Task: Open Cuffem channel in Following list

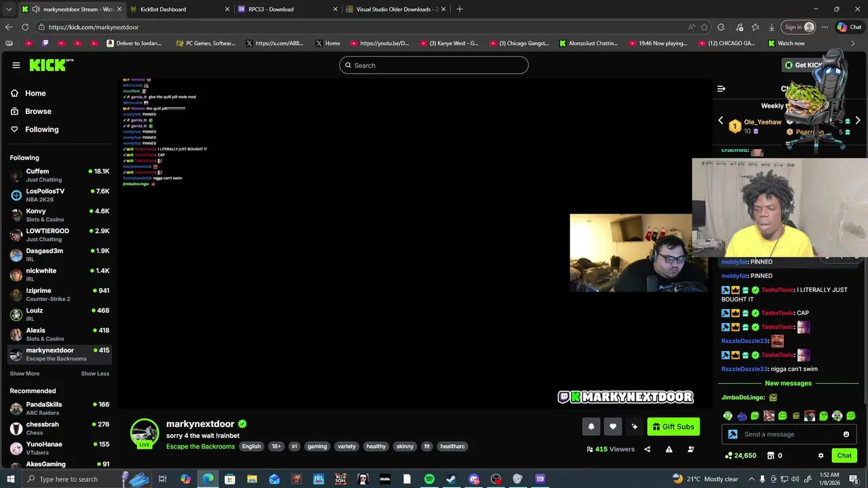Action: point(60,175)
